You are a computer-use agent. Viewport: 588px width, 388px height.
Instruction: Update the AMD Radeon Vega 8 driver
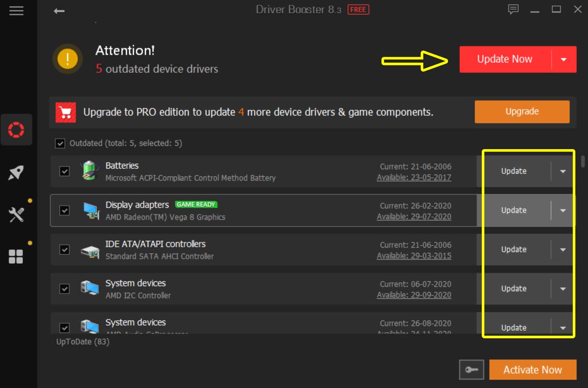pos(514,210)
